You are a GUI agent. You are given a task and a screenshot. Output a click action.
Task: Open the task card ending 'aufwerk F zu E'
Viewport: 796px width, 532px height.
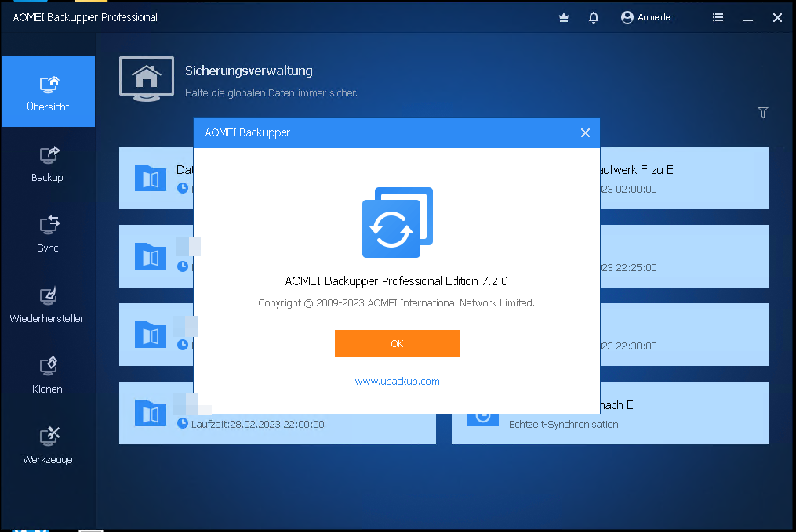click(685, 178)
